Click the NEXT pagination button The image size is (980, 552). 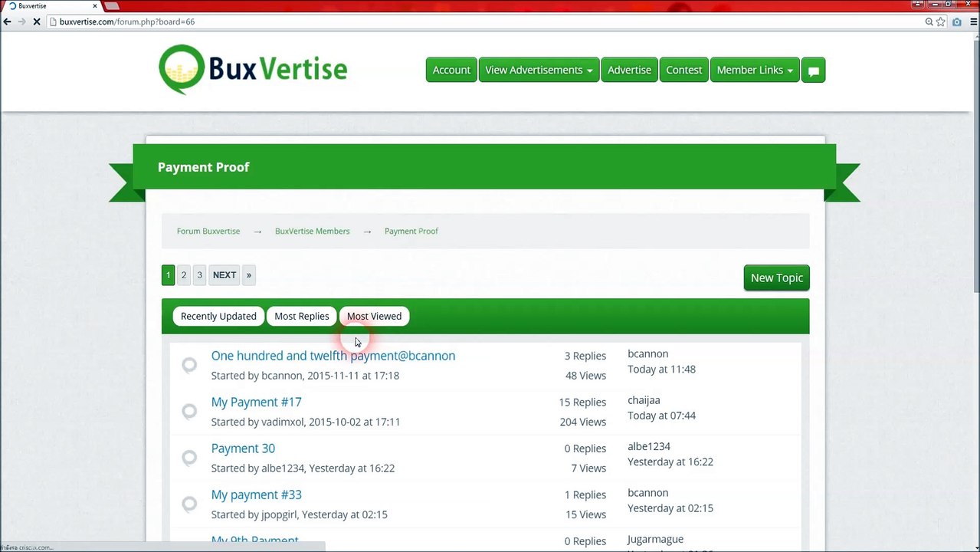225,275
